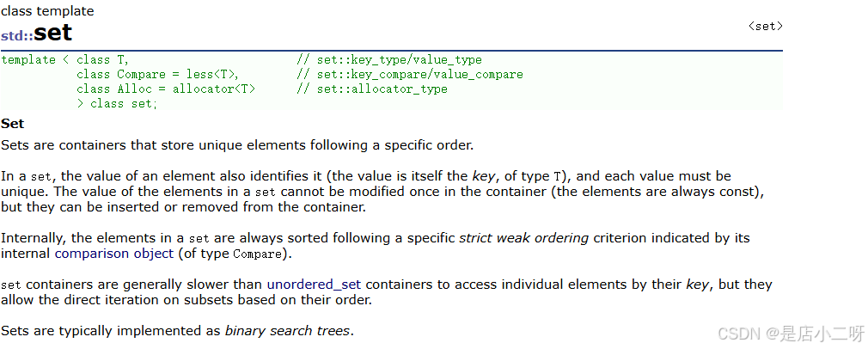Click the sentence starting "Sets are containers"
The image size is (868, 349).
[x=237, y=145]
